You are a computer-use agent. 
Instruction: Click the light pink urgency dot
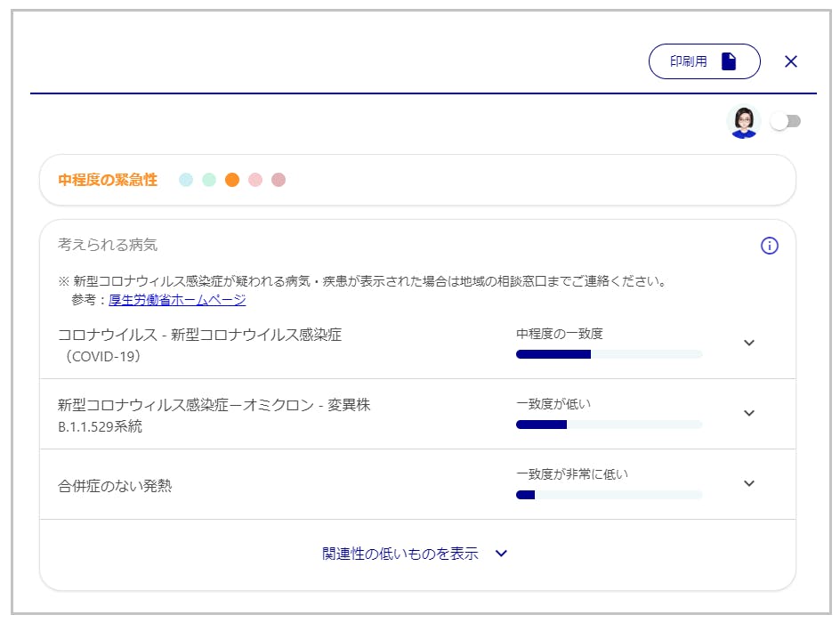(x=255, y=180)
